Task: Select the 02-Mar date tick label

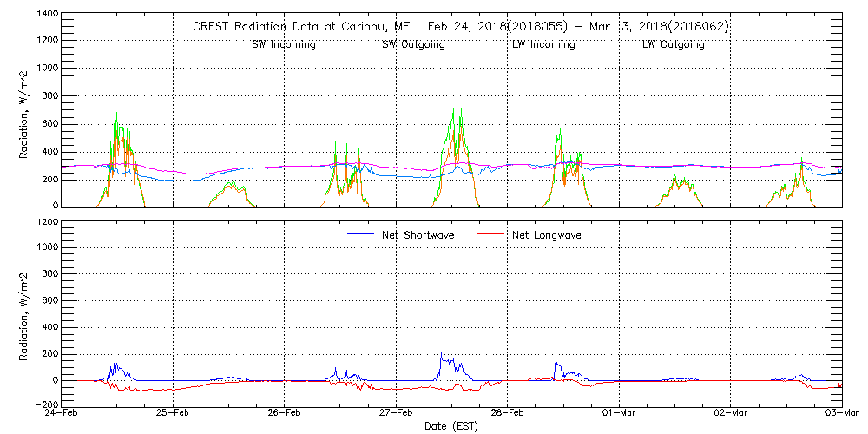Action: 731,413
